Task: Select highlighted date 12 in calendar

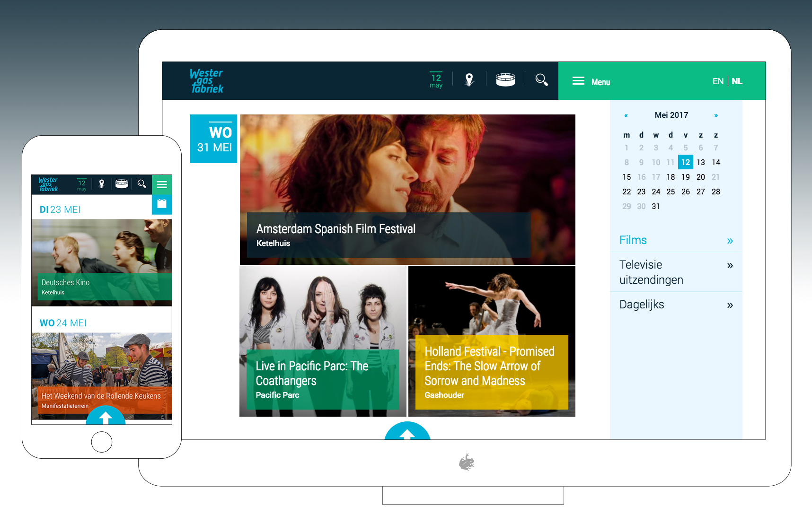Action: point(686,162)
